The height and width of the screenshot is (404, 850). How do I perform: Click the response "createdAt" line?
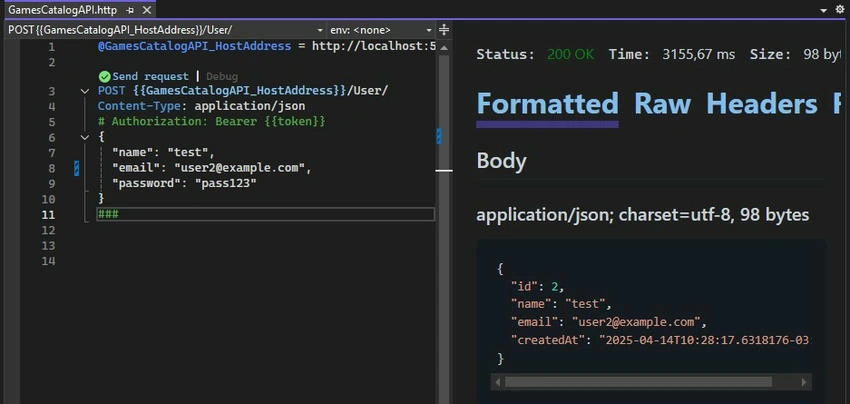click(660, 340)
